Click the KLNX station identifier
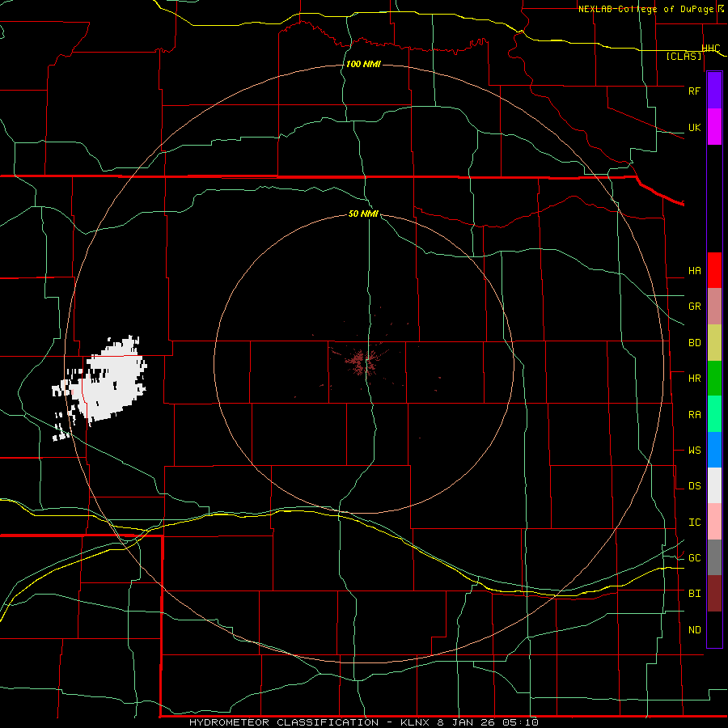This screenshot has height=728, width=728. pyautogui.click(x=416, y=722)
